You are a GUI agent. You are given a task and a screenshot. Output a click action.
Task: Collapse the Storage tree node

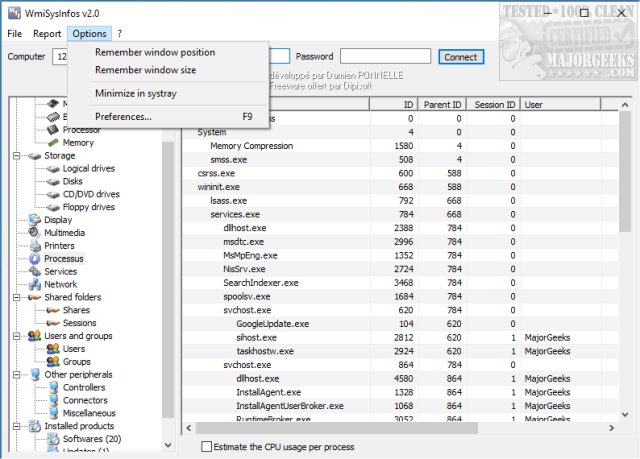16,156
